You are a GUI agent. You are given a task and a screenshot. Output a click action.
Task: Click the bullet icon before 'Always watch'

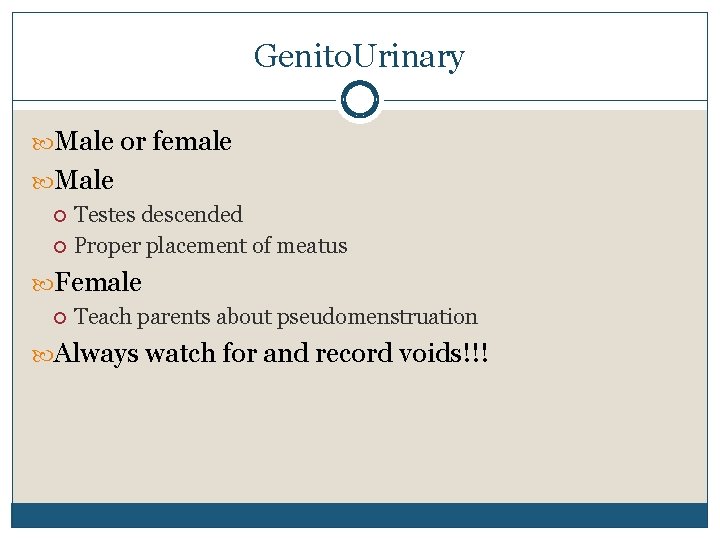45,354
